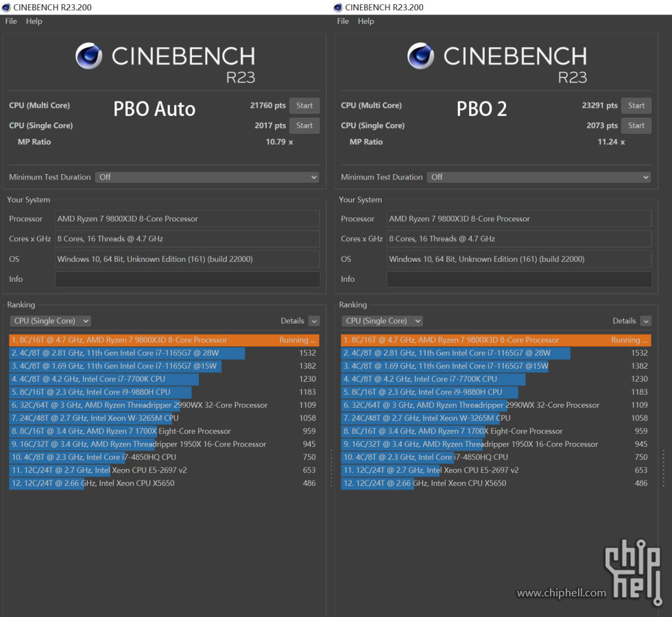672x617 pixels.
Task: Select rank 12 Xeon X5650 row, left window
Action: (164, 483)
